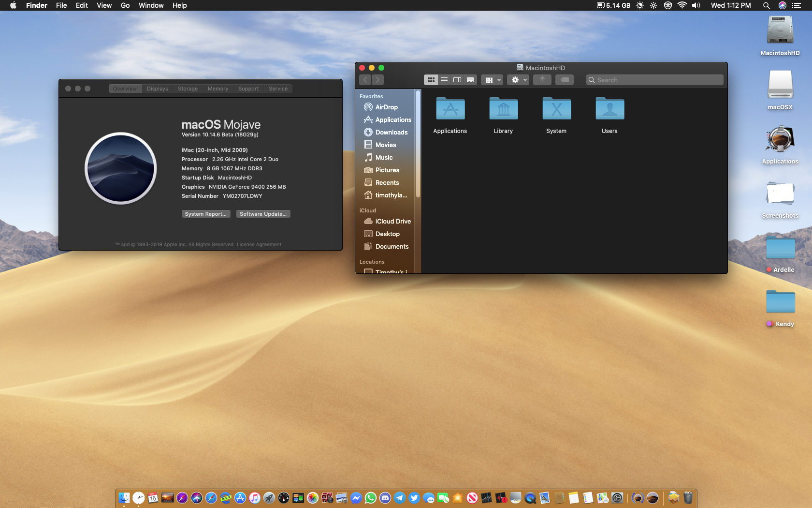The image size is (812, 508).
Task: Switch Finder to gallery view
Action: pyautogui.click(x=470, y=80)
